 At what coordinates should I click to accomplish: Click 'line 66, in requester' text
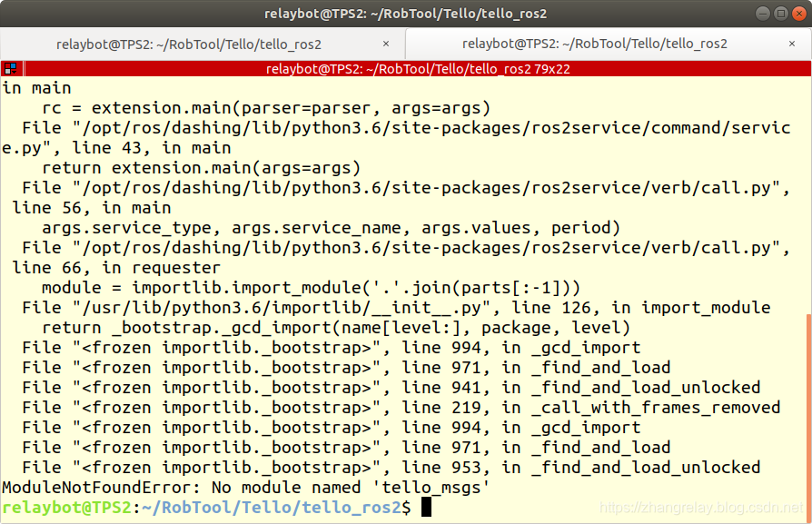pyautogui.click(x=116, y=268)
